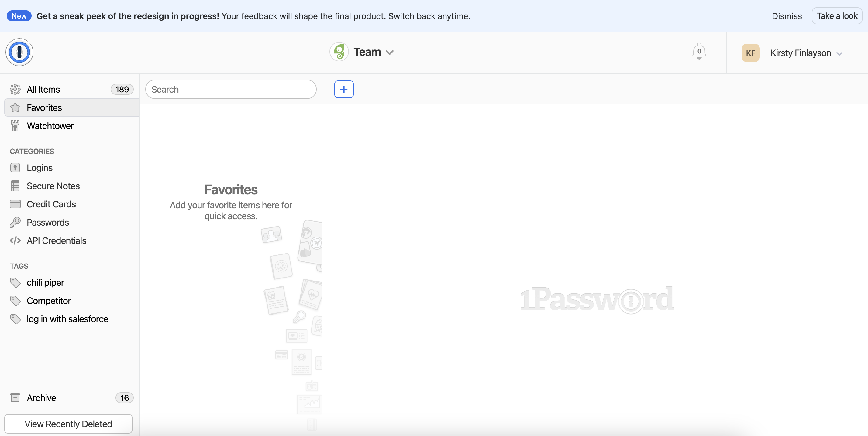Click the 16 count badge on Archive
Screen dimensions: 868x436
(x=125, y=398)
